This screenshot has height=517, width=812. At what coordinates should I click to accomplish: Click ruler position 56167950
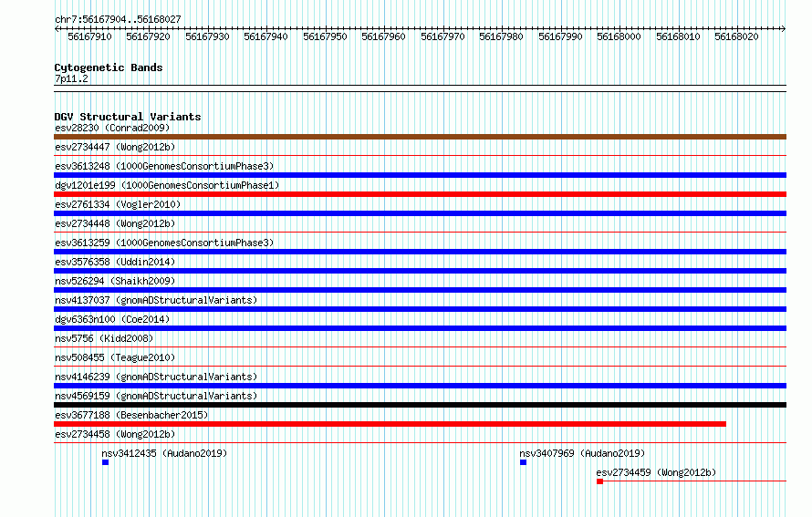(x=325, y=36)
